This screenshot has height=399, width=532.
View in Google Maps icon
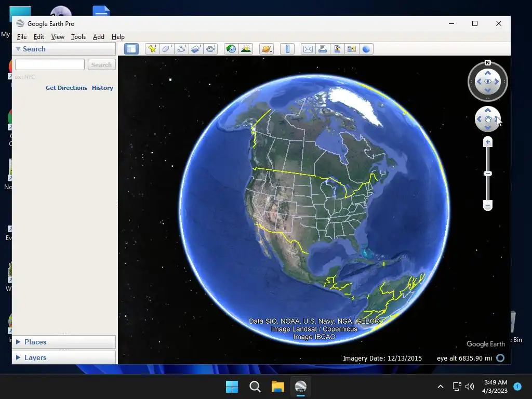[352, 49]
